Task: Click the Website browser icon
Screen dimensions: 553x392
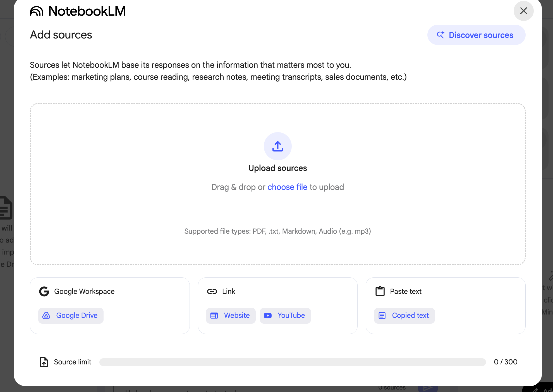Action: pyautogui.click(x=214, y=316)
